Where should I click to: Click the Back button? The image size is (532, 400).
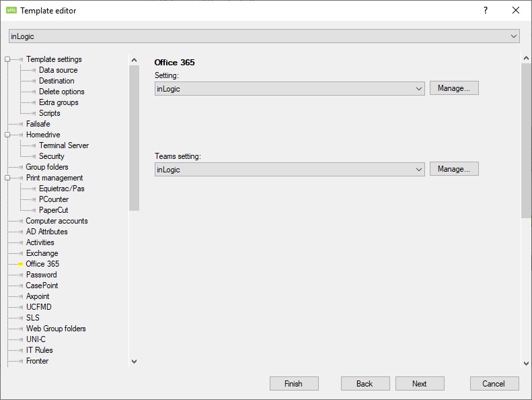tap(365, 384)
